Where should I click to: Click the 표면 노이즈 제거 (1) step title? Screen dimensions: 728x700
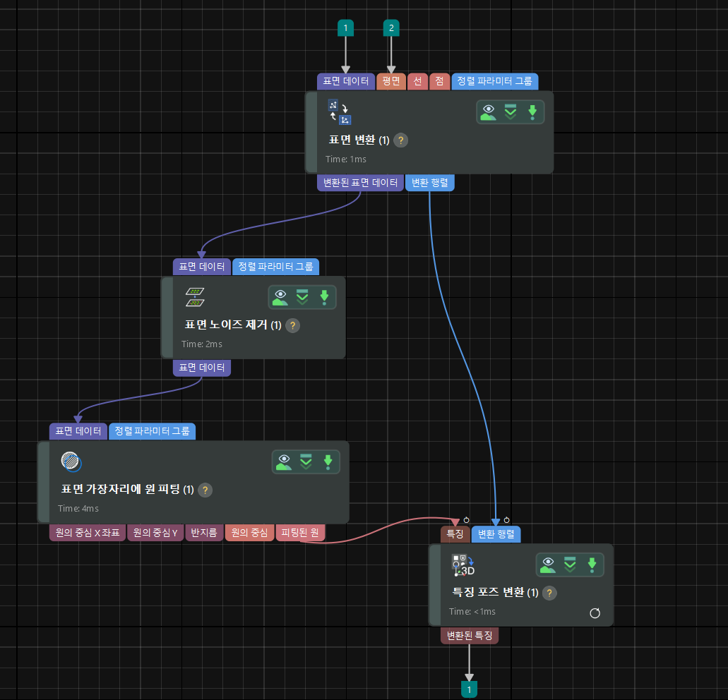click(233, 325)
